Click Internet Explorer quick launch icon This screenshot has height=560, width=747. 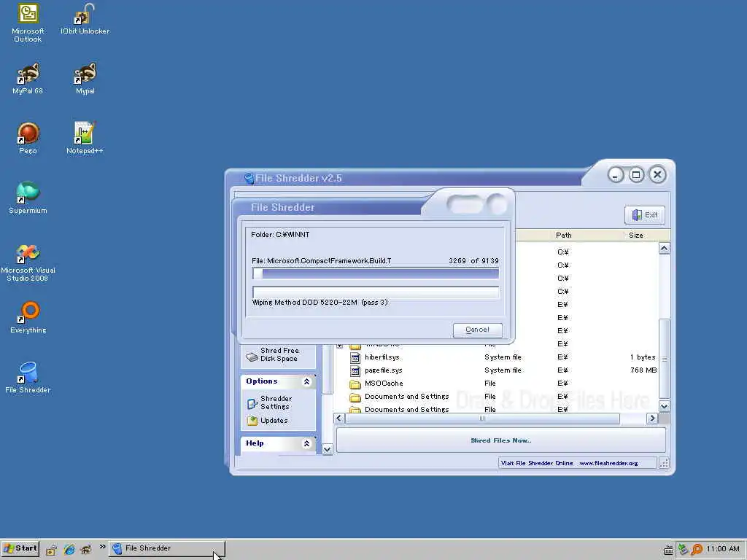point(69,550)
